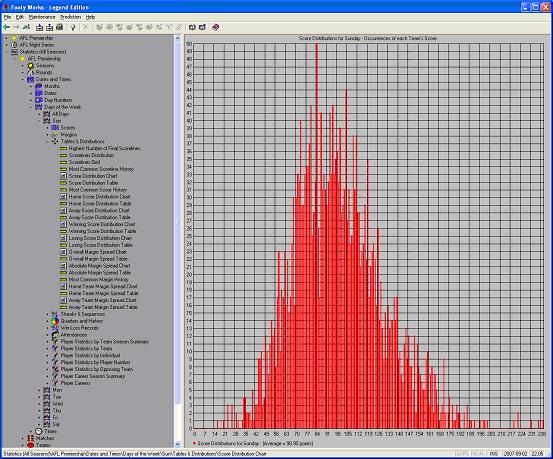
Task: Click the Quarters and Halves pie icon
Action: [x=55, y=321]
